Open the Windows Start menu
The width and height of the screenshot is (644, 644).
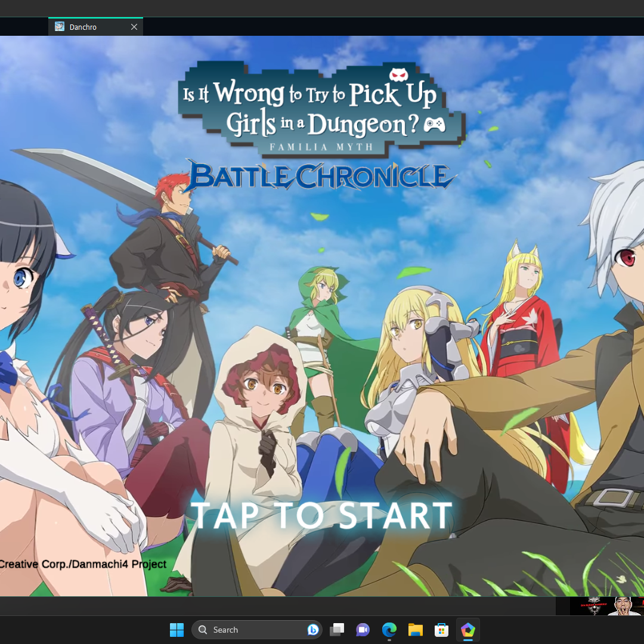(x=177, y=630)
